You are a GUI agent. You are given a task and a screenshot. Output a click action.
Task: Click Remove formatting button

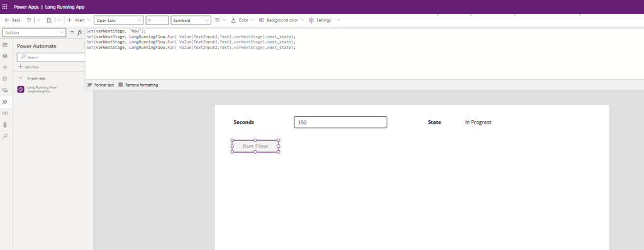click(x=138, y=85)
